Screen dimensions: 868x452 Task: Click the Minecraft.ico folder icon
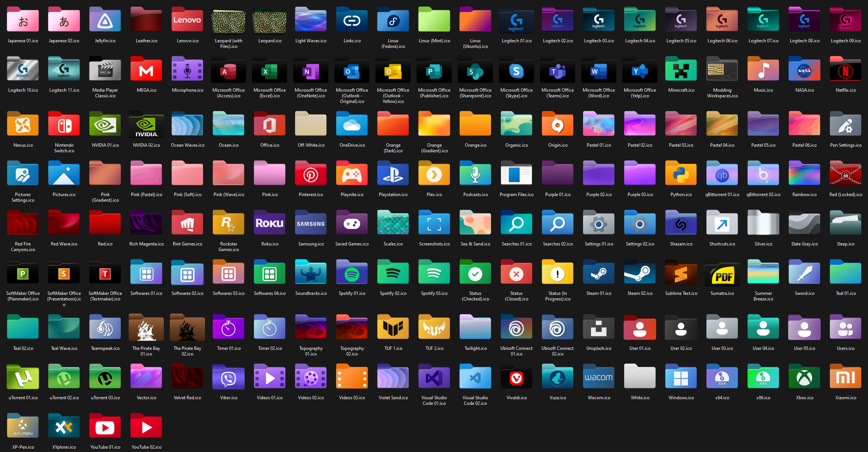[681, 70]
